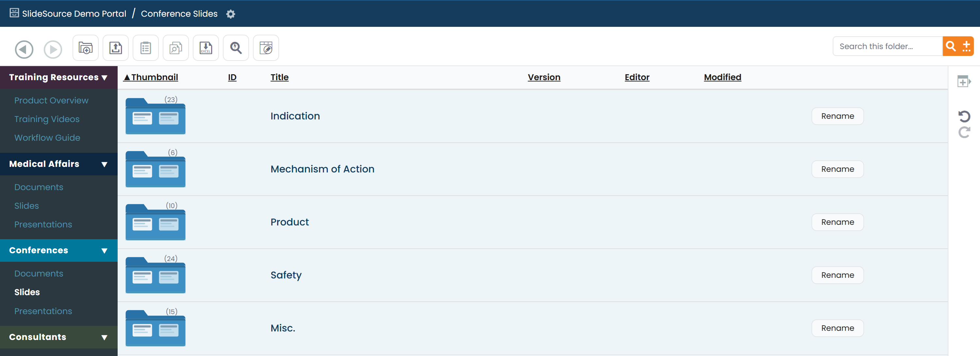Open the Mechanism of Action folder icon
The width and height of the screenshot is (980, 356).
(x=156, y=169)
